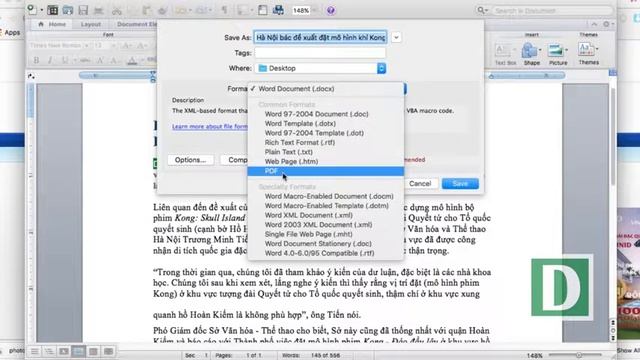Click the Format painter brush icon
The image size is (640, 360).
coord(162,10)
